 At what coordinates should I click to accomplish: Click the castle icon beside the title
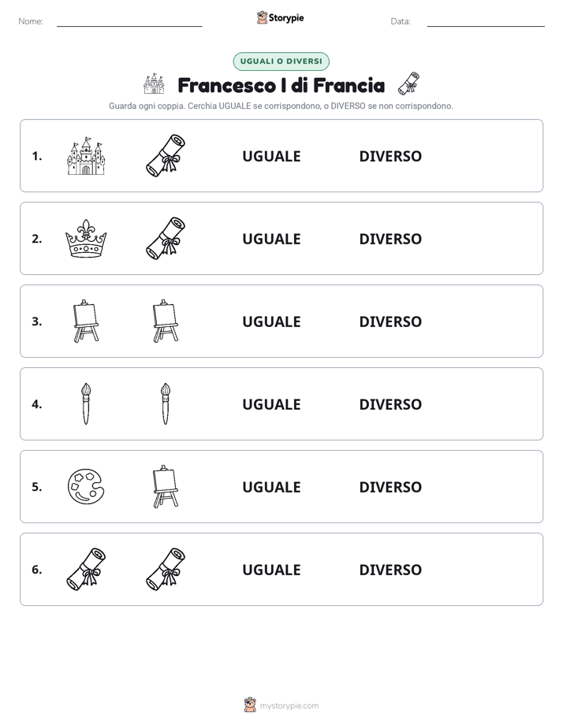(155, 84)
